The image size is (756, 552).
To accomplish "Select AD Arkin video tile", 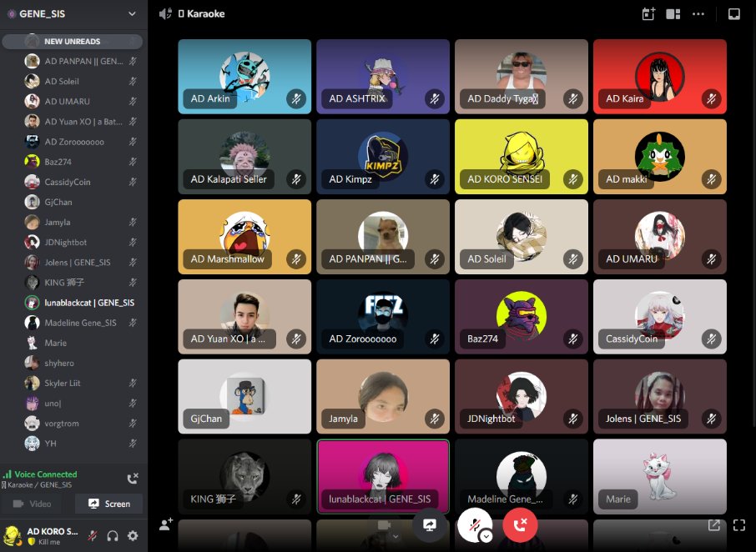I will (x=244, y=77).
